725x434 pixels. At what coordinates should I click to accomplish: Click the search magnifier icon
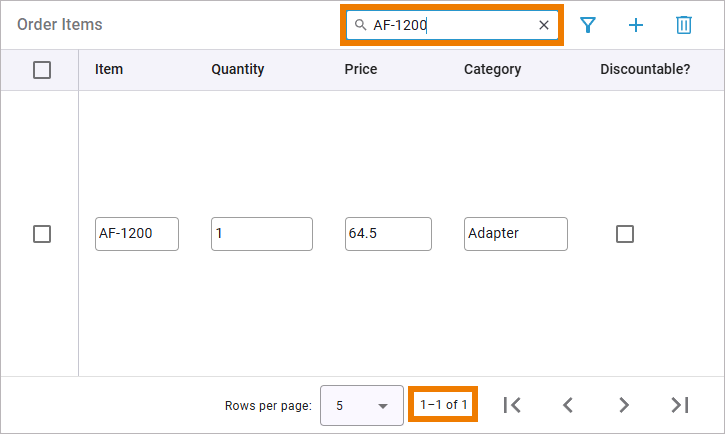click(361, 25)
